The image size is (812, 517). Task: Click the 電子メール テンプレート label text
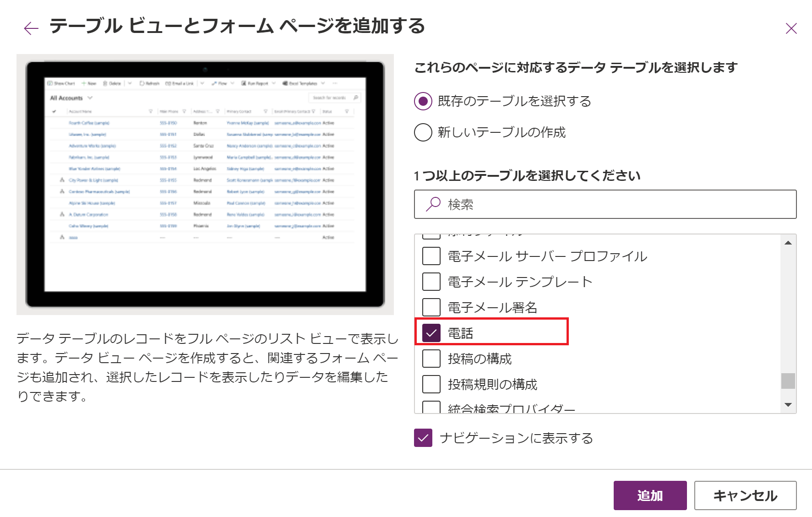pos(520,282)
